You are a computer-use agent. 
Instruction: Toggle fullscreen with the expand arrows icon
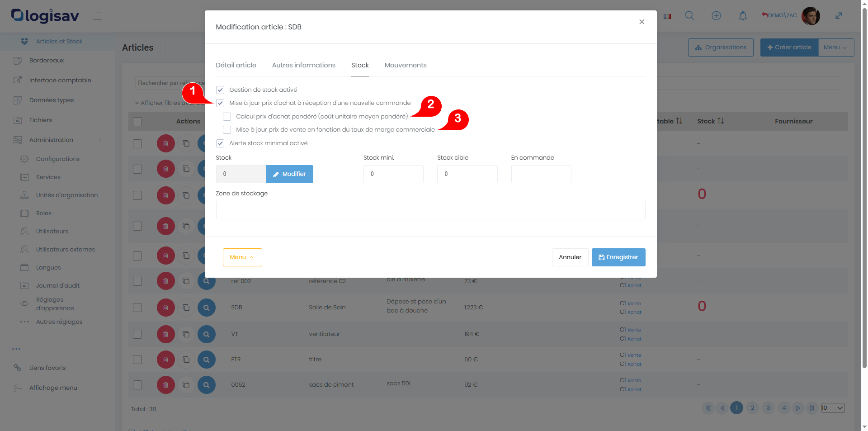pyautogui.click(x=839, y=16)
